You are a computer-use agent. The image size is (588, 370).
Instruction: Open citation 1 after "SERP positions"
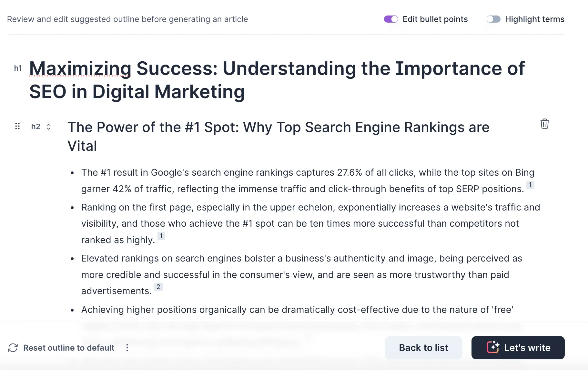pyautogui.click(x=530, y=185)
